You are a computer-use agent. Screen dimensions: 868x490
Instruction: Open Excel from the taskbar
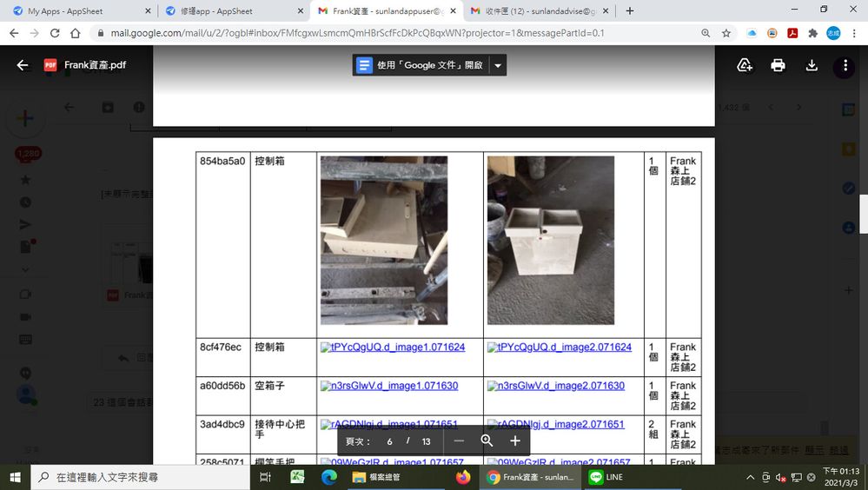click(x=297, y=477)
